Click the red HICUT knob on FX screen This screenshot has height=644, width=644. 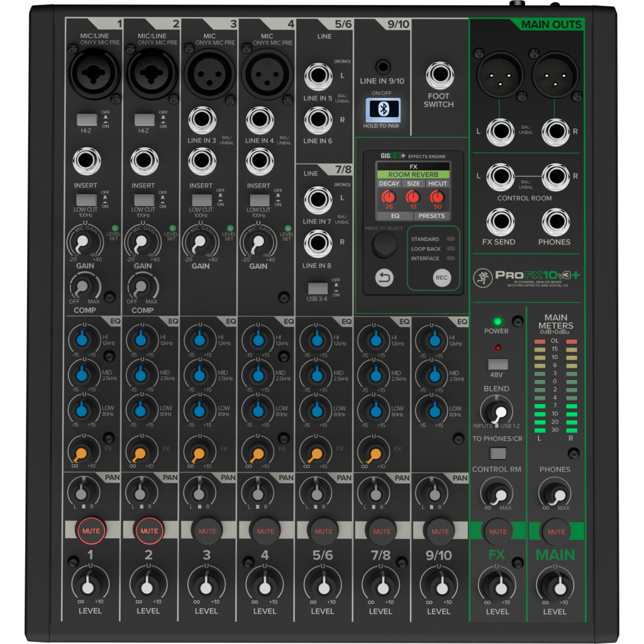(x=437, y=197)
